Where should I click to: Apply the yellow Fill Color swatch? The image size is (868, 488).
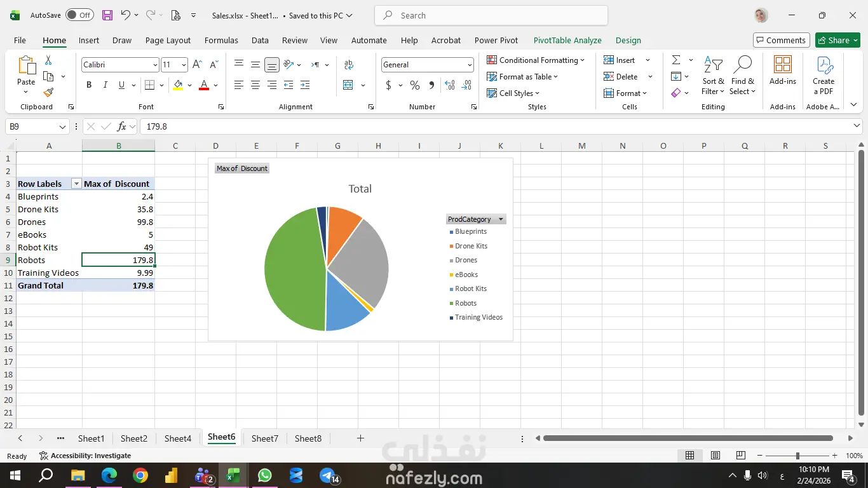tap(178, 85)
